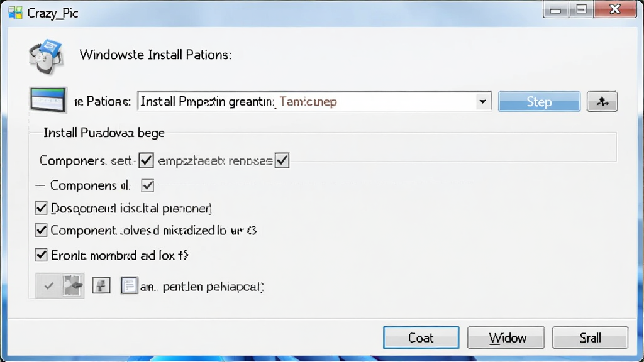Click the document page icon near pentlen text
Screen dimensions: 644x362
129,285
